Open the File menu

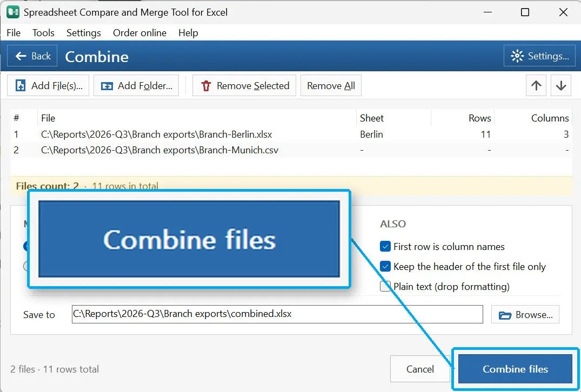coord(14,32)
